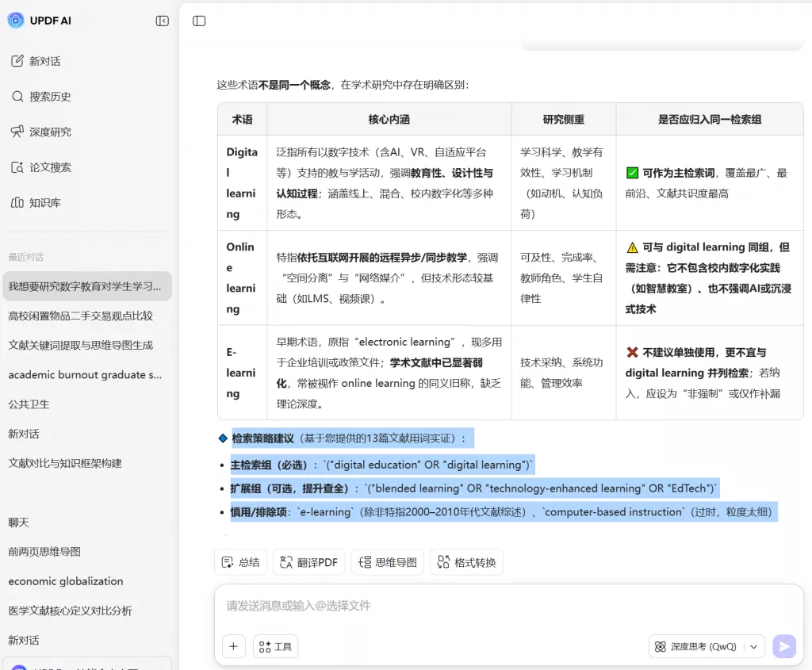Open the 工具 tools menu
Image resolution: width=812 pixels, height=670 pixels.
275,646
